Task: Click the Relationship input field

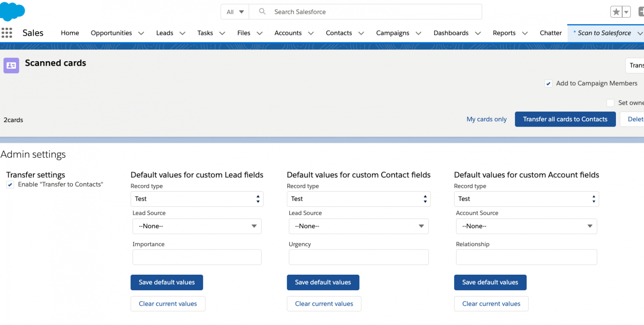Action: [x=527, y=257]
